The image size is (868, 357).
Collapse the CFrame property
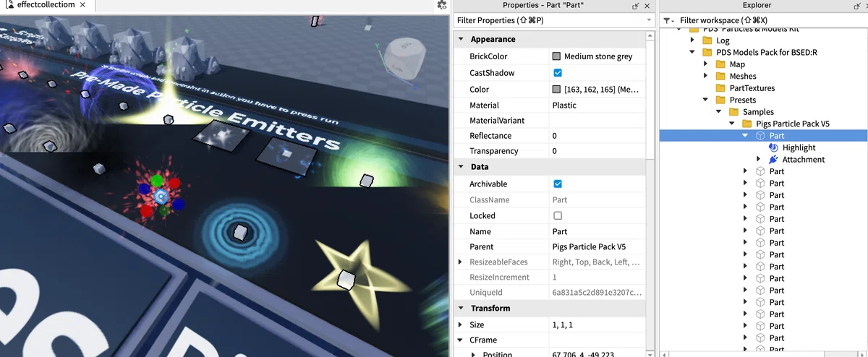[x=461, y=340]
